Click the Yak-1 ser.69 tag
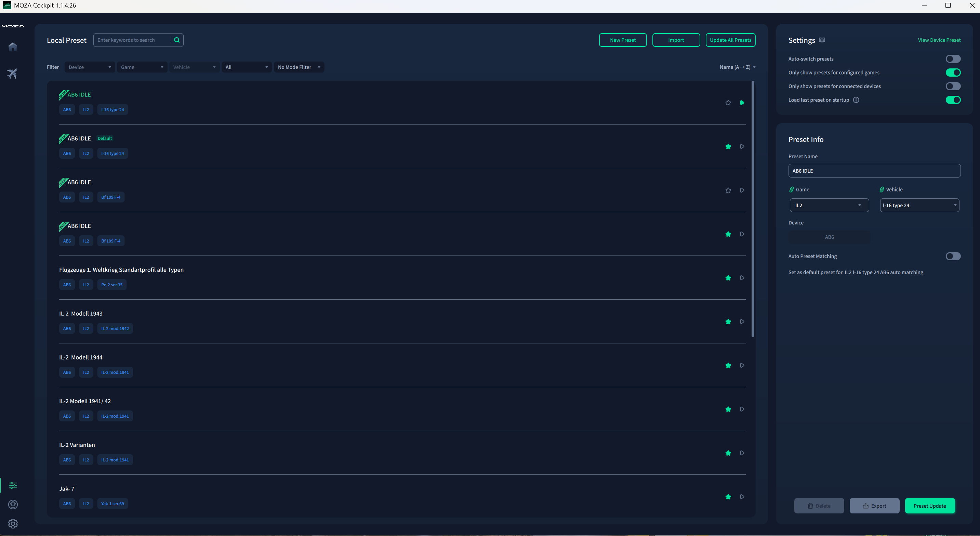The height and width of the screenshot is (536, 980). click(112, 504)
